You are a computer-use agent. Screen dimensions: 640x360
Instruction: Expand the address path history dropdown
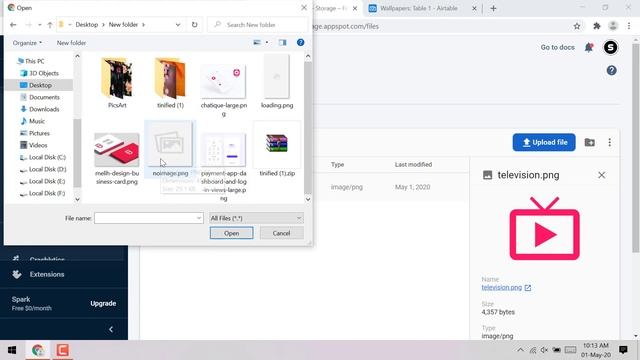point(178,25)
